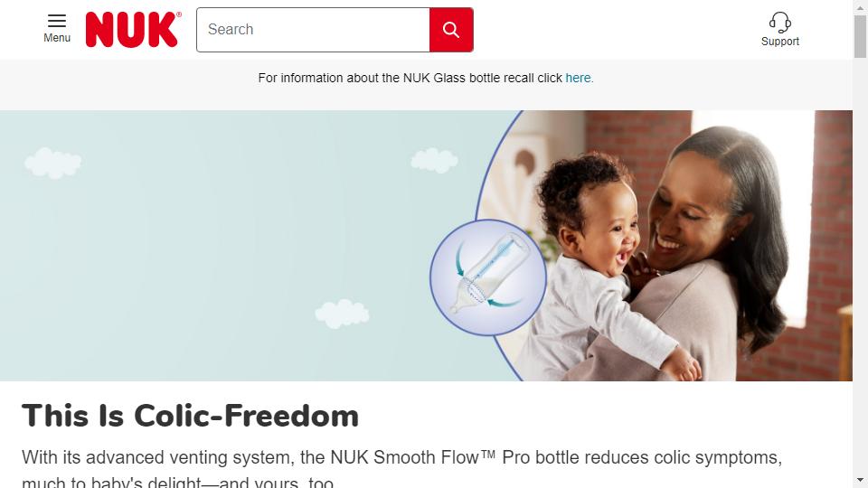The height and width of the screenshot is (488, 868).
Task: Click the circular bottle venting illustration
Action: pos(488,277)
